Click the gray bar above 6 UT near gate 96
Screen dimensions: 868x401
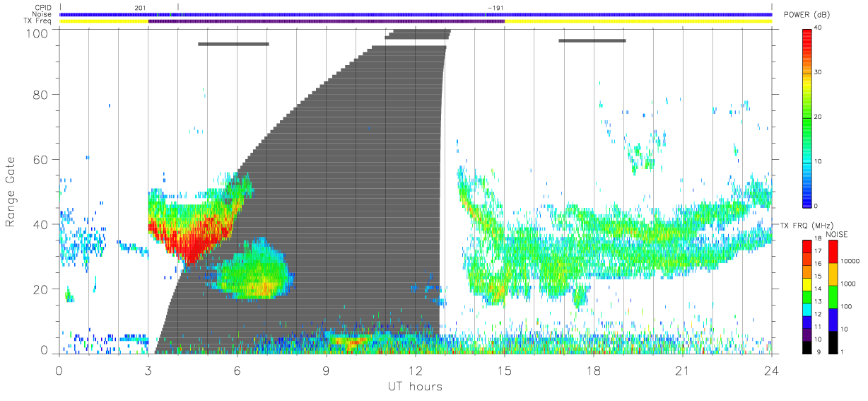(233, 44)
